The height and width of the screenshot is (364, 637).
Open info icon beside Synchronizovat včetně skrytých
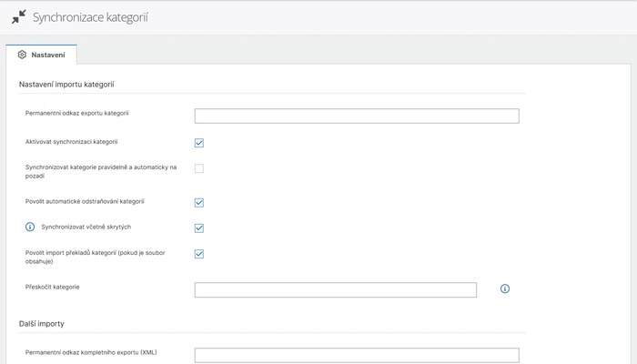click(x=30, y=227)
